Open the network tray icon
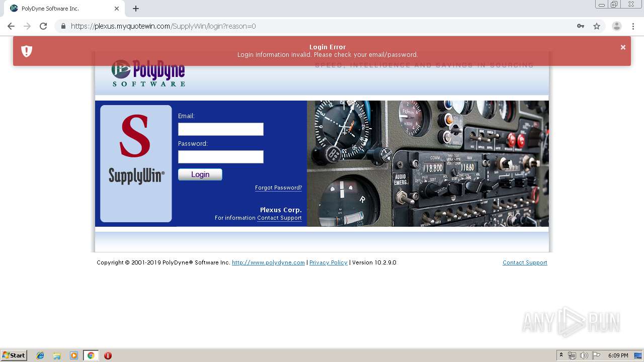The image size is (644, 362). [x=572, y=355]
